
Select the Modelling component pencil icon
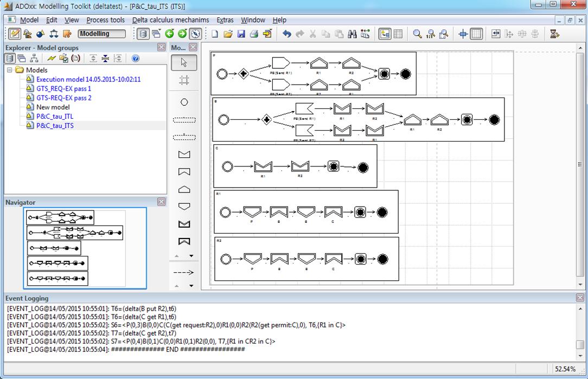pos(15,34)
